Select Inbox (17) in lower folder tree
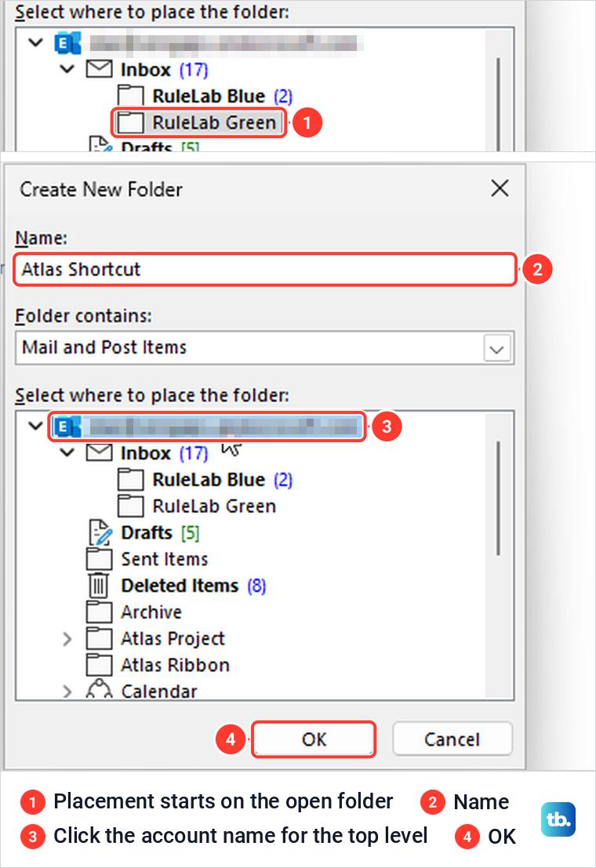This screenshot has height=868, width=596. tap(164, 453)
